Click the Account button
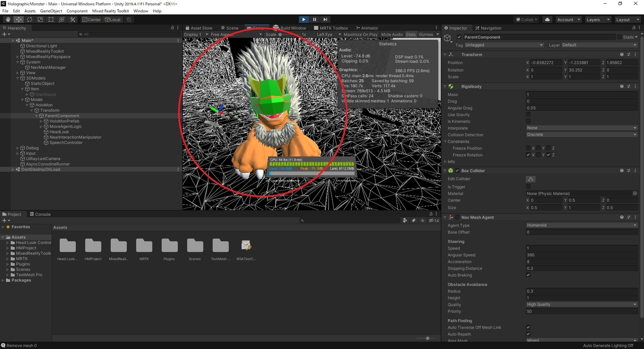This screenshot has height=349, width=644. pos(568,19)
